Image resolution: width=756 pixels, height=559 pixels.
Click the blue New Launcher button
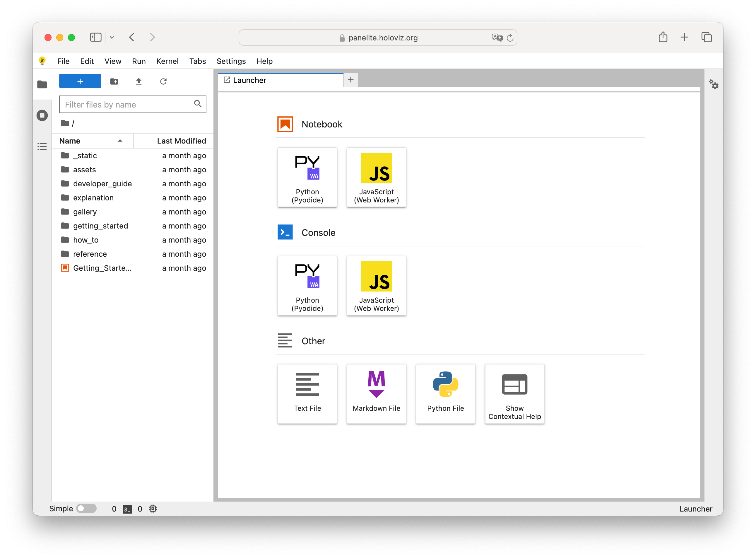click(x=80, y=81)
